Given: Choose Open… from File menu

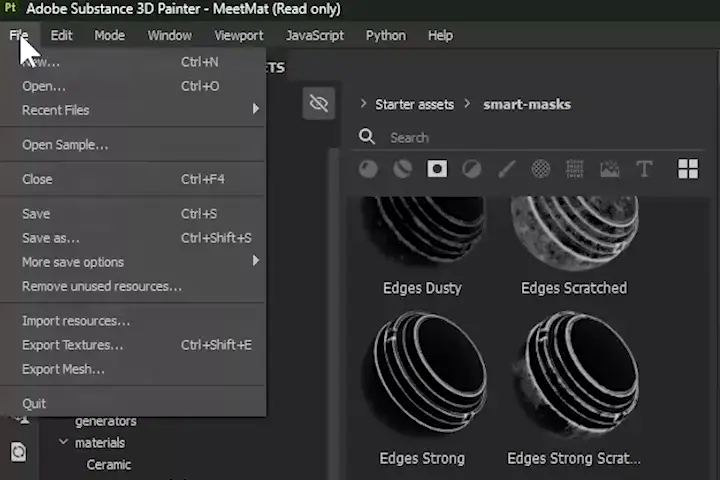Looking at the screenshot, I should coord(133,86).
